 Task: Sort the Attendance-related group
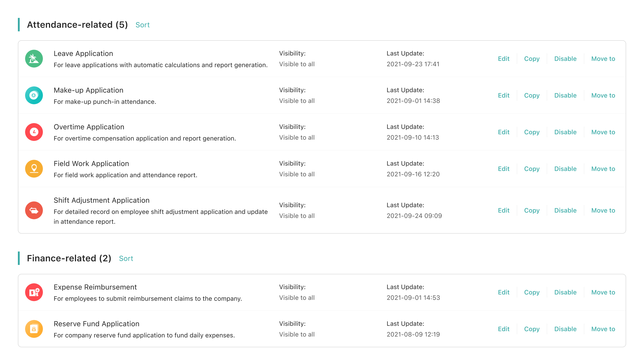click(142, 25)
